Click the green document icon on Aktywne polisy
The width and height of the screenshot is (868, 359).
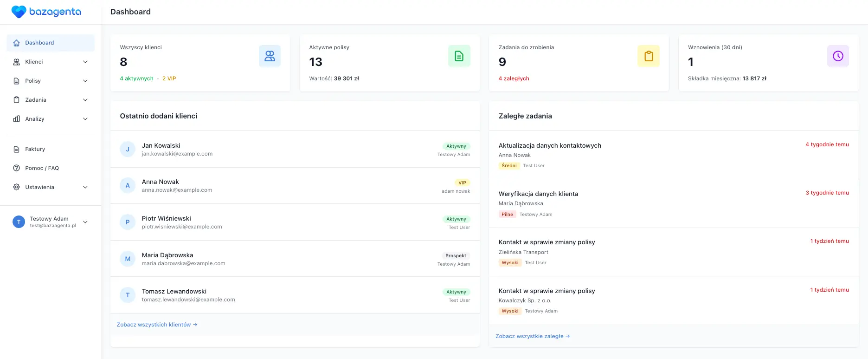pos(459,56)
